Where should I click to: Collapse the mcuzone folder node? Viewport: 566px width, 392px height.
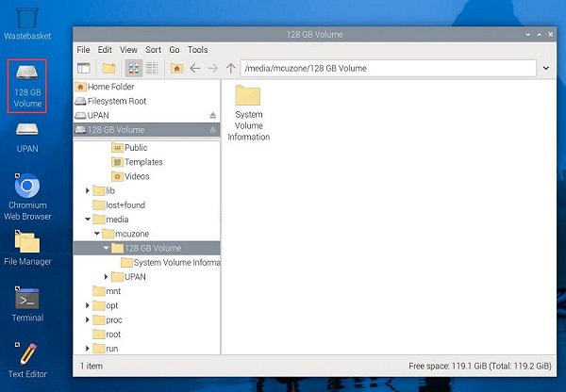click(97, 234)
